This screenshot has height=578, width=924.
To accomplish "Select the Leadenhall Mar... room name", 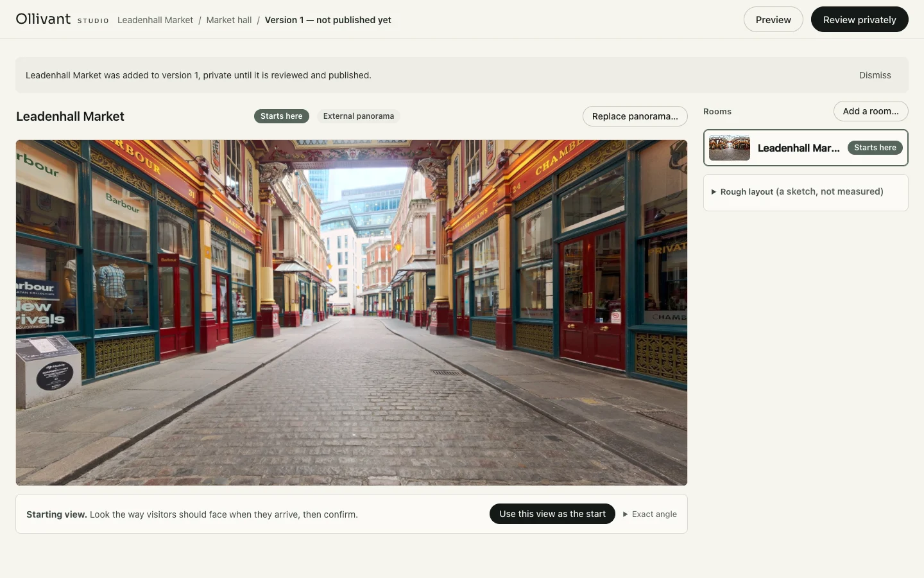I will (x=799, y=148).
